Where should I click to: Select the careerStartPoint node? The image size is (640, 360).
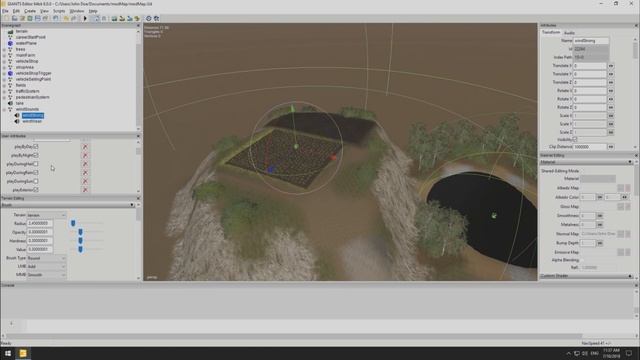[31, 37]
